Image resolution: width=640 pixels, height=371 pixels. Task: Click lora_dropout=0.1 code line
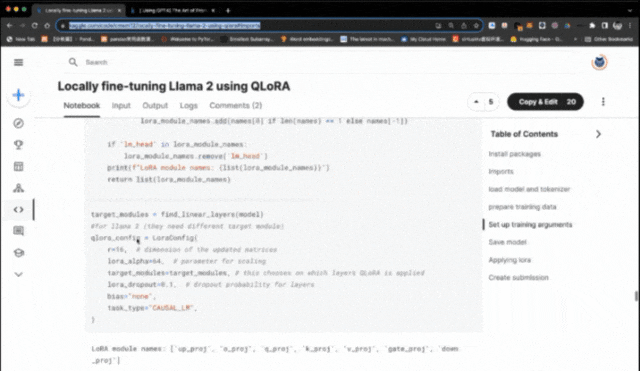tap(211, 284)
